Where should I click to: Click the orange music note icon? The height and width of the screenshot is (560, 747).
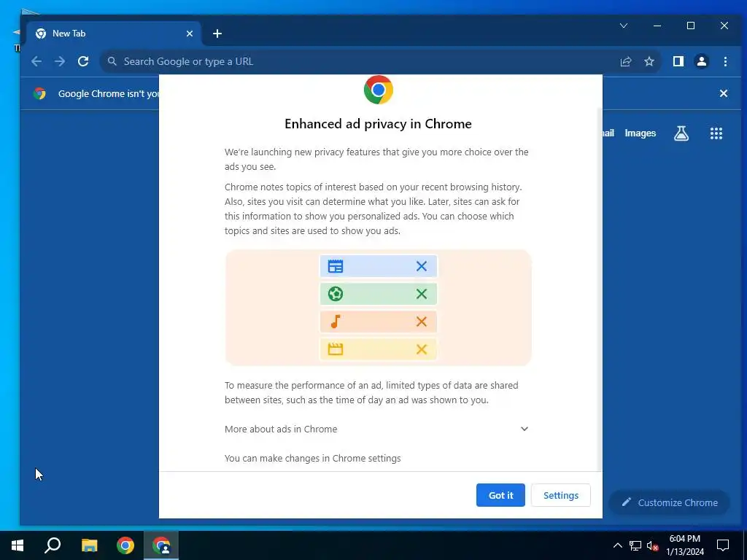click(x=336, y=322)
